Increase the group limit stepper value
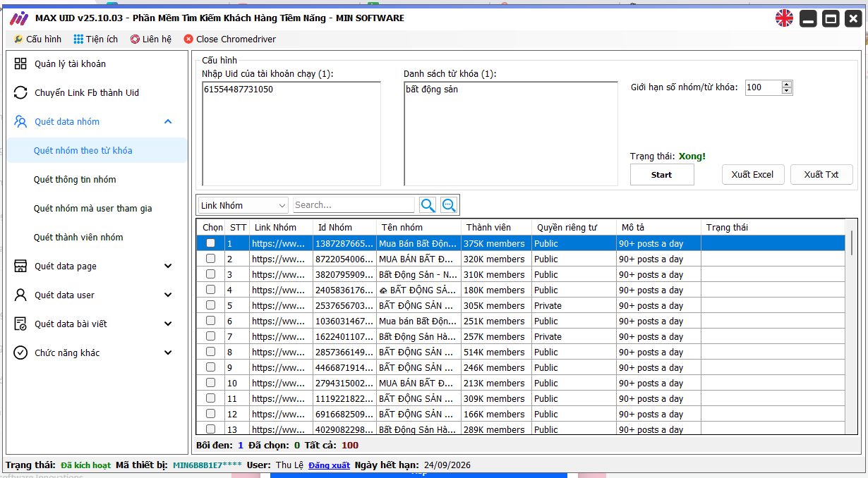The width and height of the screenshot is (868, 478). [787, 84]
